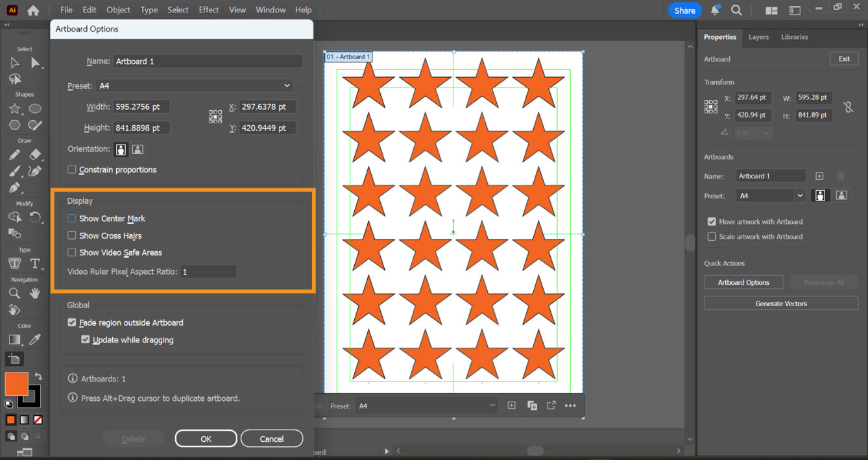Choose the Star shape tool
This screenshot has height=460, width=868.
16,108
